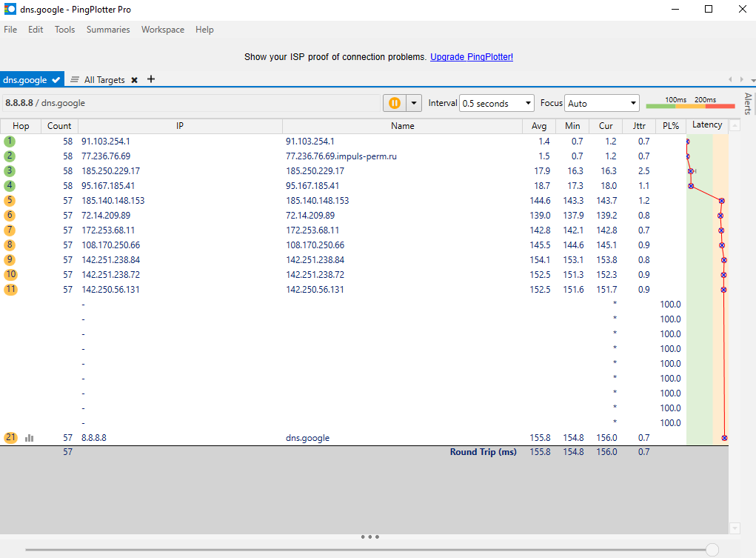Screen dimensions: 756x558
Task: Click the hop 5 orange circle icon
Action: 10,201
